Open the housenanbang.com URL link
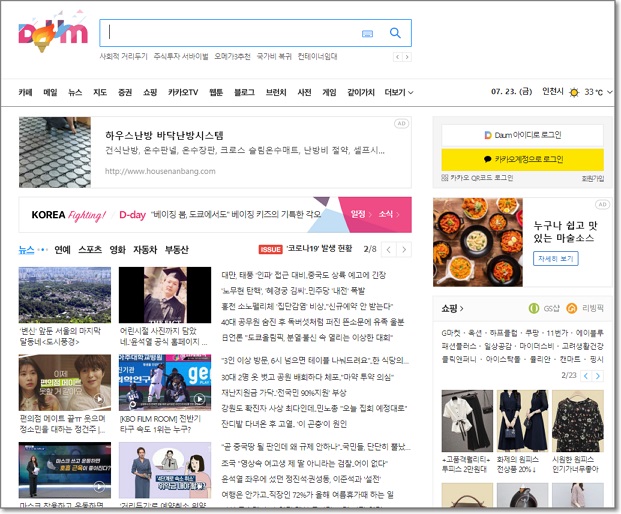 point(160,171)
